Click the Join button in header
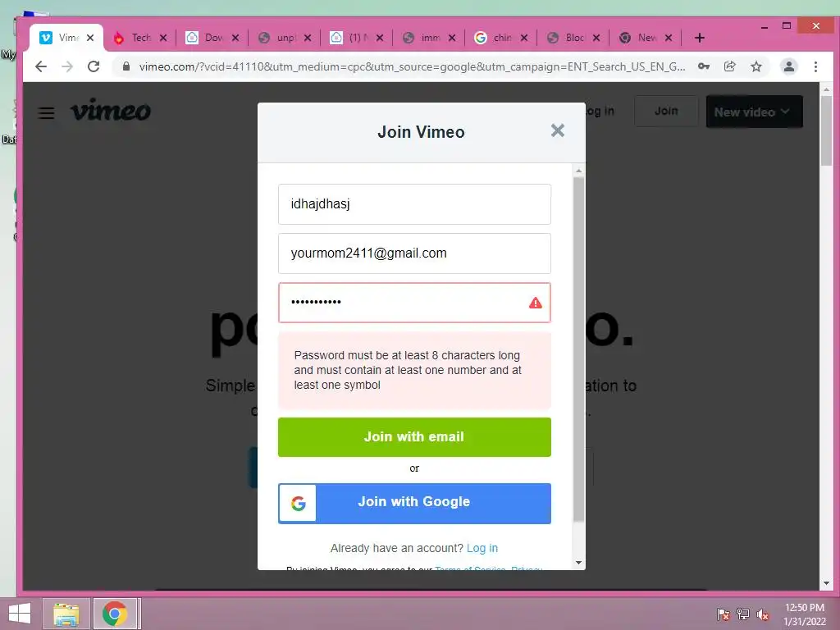Screen dimensions: 840x630 (666, 111)
